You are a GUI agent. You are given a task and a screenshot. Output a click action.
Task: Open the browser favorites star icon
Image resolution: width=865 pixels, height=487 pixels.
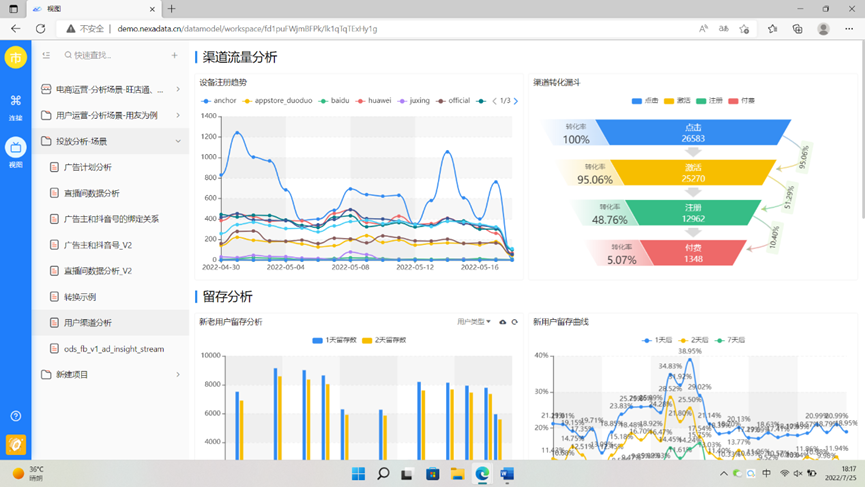[x=772, y=29]
